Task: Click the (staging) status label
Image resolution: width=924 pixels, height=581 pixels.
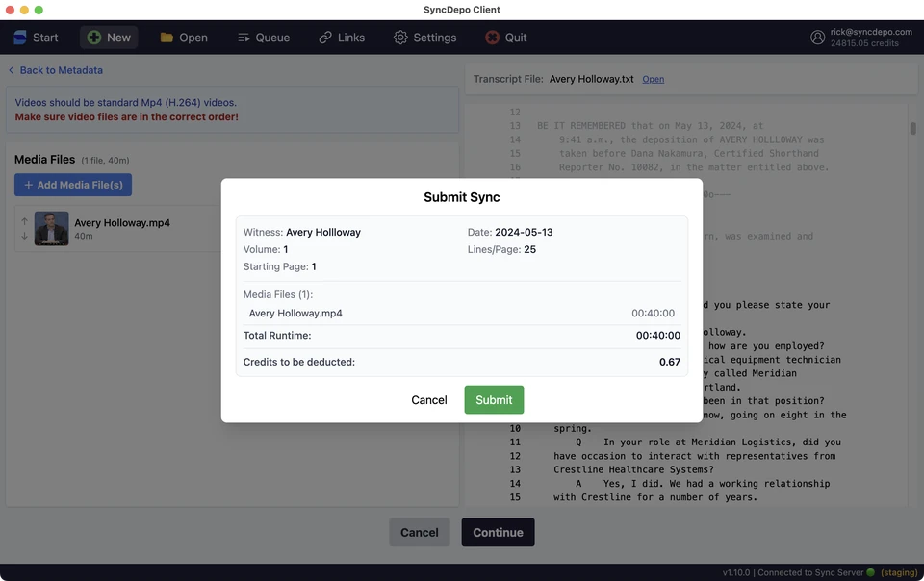Action: [x=899, y=572]
